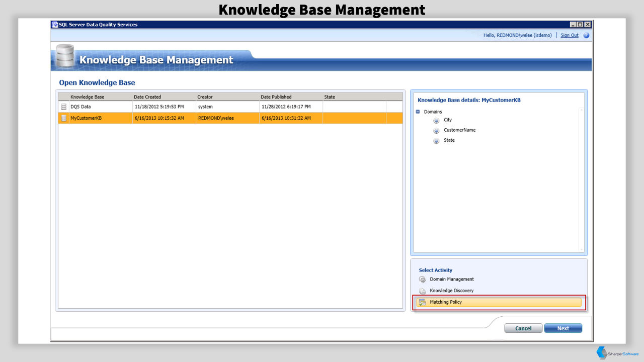644x362 pixels.
Task: Click the Cancel button
Action: point(523,328)
